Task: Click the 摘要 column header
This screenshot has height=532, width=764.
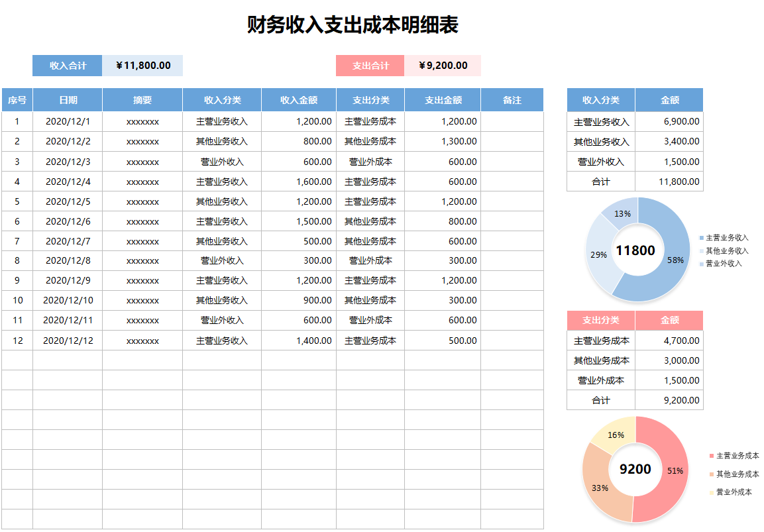Action: 142,100
